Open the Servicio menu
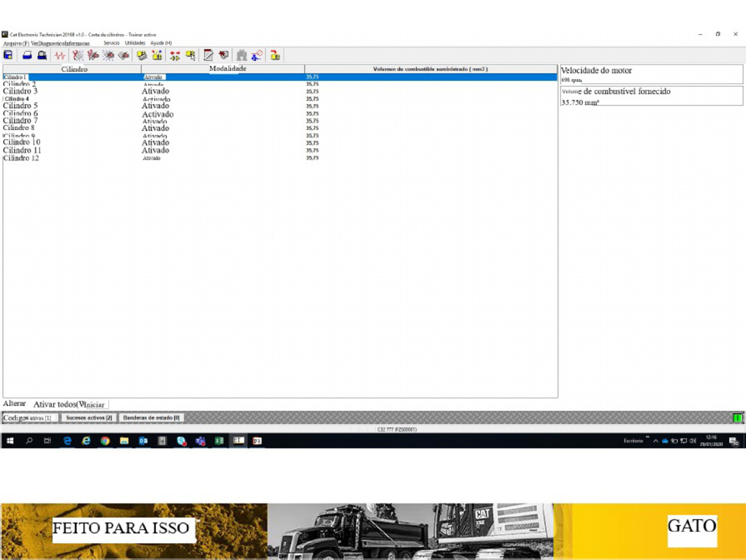The height and width of the screenshot is (560, 746). (111, 43)
